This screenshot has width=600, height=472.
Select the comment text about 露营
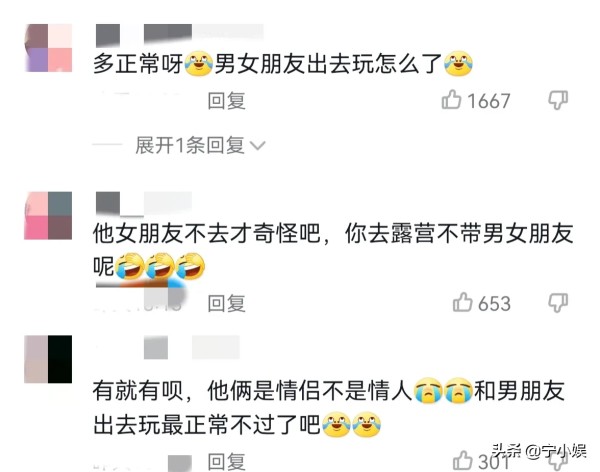(x=333, y=250)
